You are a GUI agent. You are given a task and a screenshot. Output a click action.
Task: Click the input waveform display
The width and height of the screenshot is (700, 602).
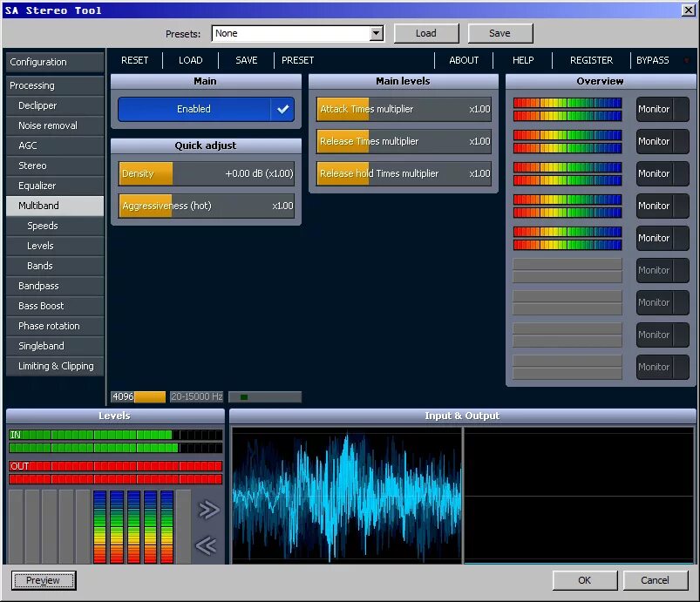coord(347,496)
